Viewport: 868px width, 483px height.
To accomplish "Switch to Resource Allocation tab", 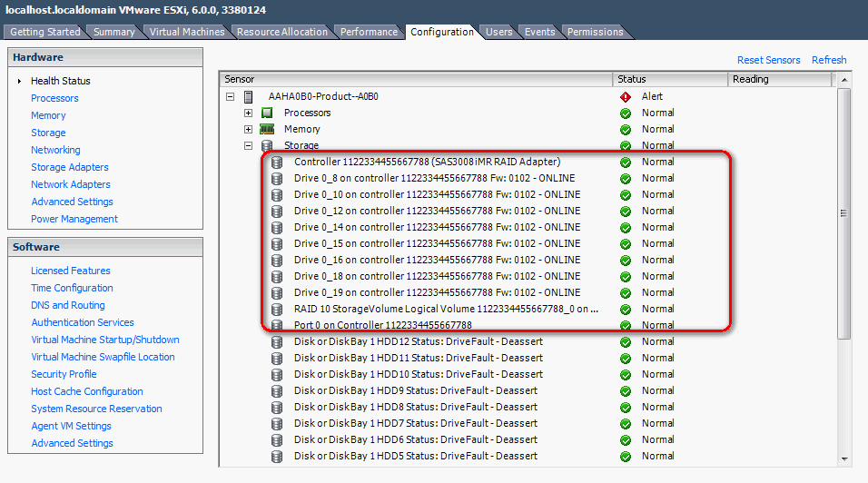I will click(x=282, y=32).
